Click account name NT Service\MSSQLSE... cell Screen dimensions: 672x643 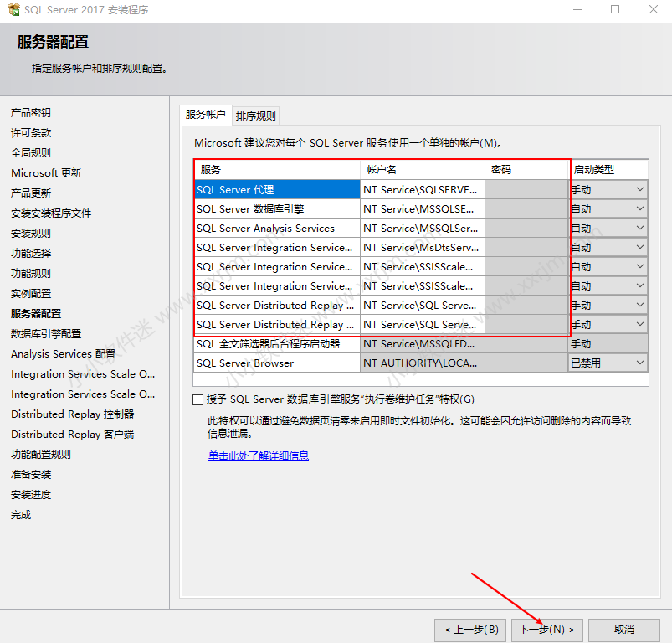coord(423,208)
